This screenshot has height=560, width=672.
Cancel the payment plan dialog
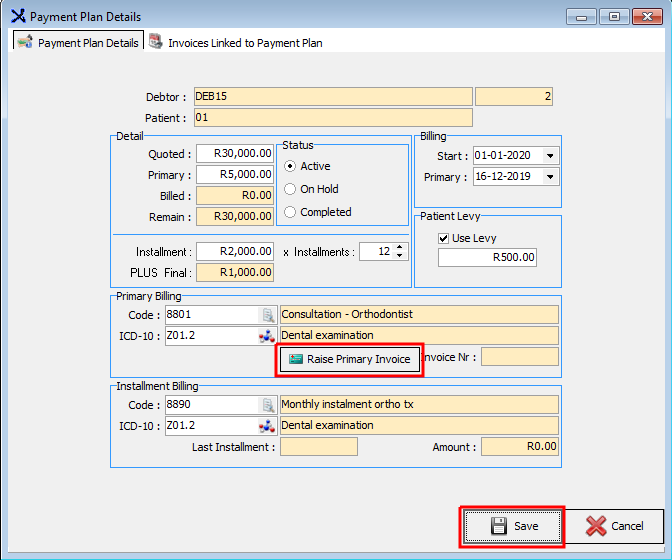pos(615,526)
